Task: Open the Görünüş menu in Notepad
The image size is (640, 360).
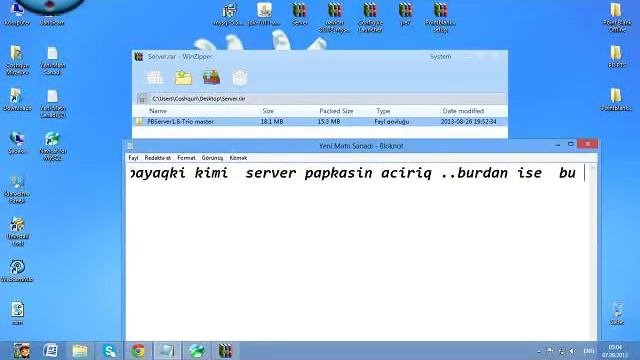Action: (212, 158)
